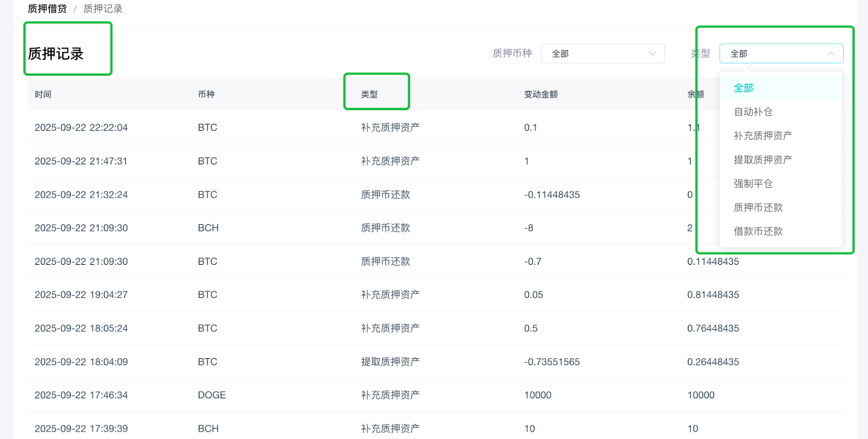Click the DOGE currency cell
The width and height of the screenshot is (868, 439).
point(212,395)
